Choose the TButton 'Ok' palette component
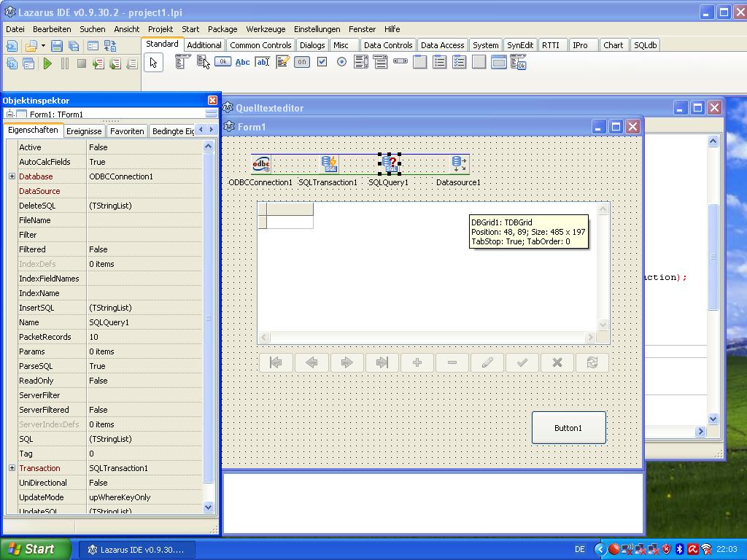This screenshot has height=560, width=747. click(222, 63)
